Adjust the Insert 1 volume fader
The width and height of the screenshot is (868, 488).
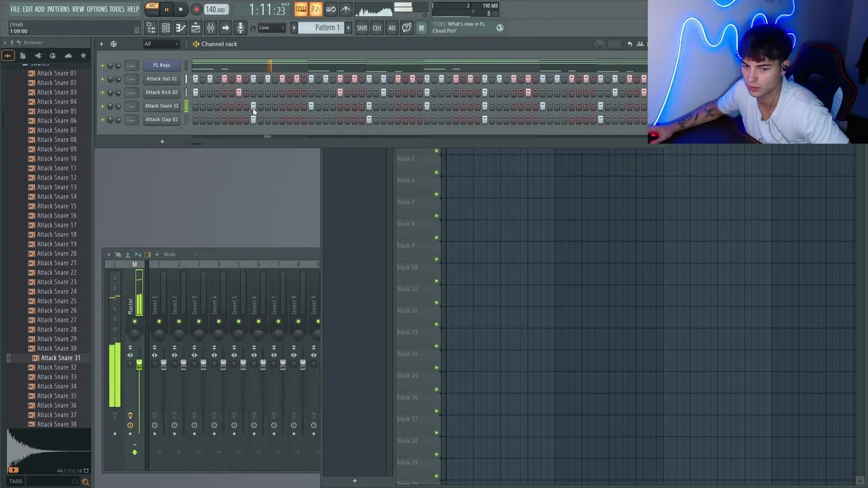coord(163,365)
